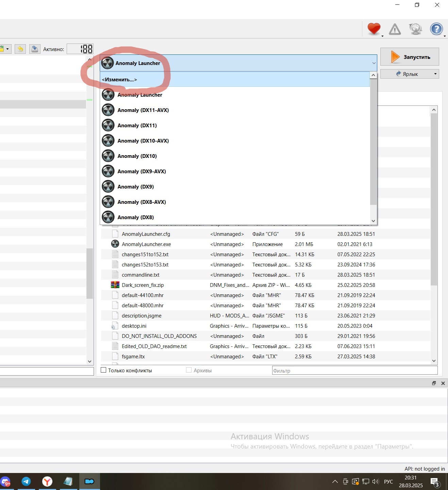Expand the Ярлык shortcut dropdown arrow
Viewport: 448px width, 490px height.
[x=435, y=74]
